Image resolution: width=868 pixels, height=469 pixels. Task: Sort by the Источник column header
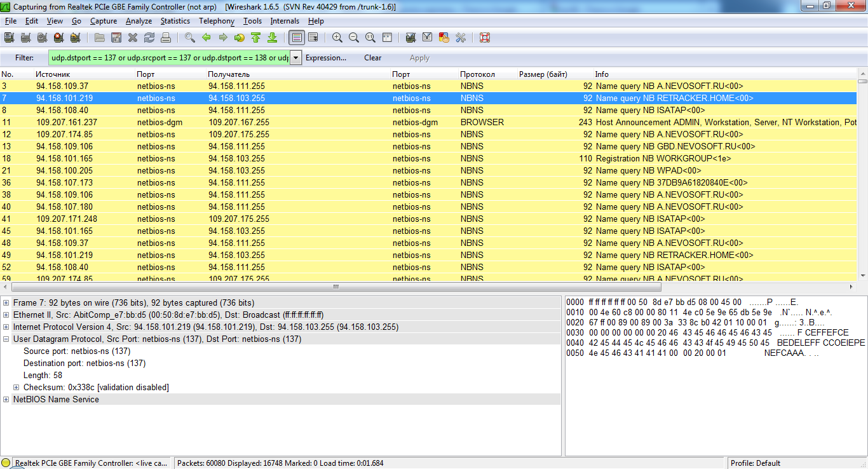tap(84, 74)
